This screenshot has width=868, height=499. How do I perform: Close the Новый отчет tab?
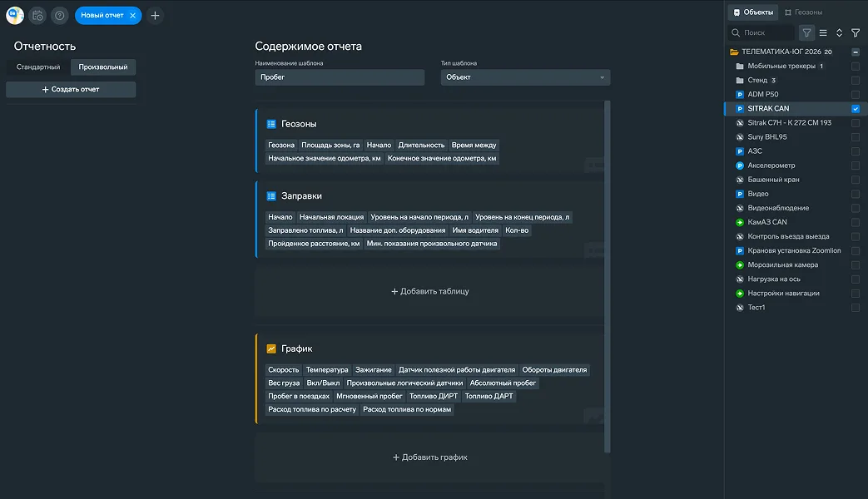click(x=133, y=16)
